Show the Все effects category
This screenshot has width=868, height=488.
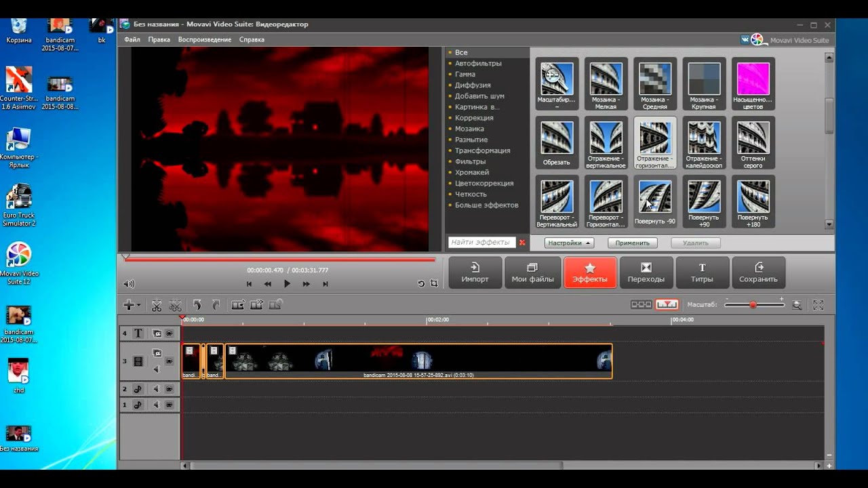pyautogui.click(x=461, y=52)
